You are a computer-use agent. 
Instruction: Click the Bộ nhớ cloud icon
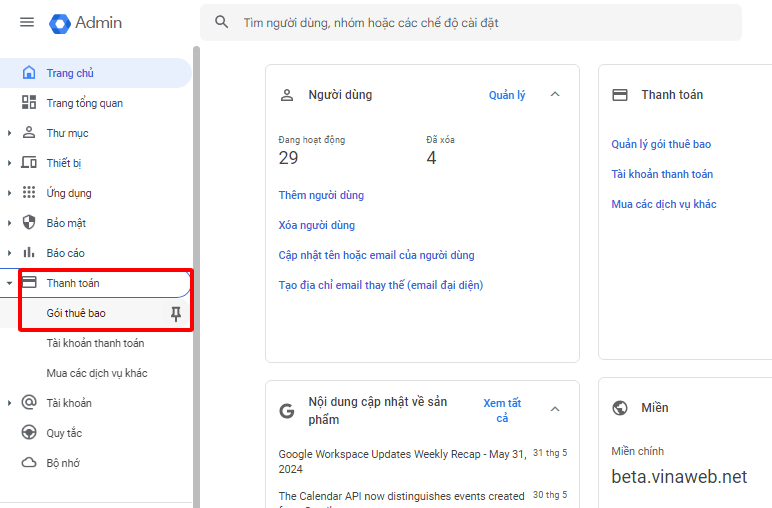[29, 463]
